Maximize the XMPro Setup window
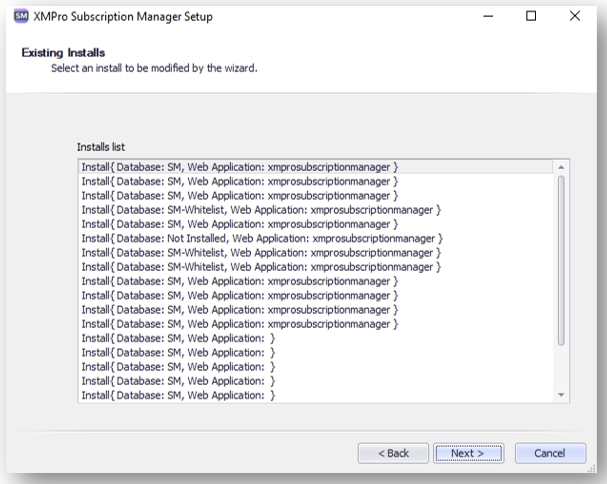The width and height of the screenshot is (607, 484). pos(531,16)
